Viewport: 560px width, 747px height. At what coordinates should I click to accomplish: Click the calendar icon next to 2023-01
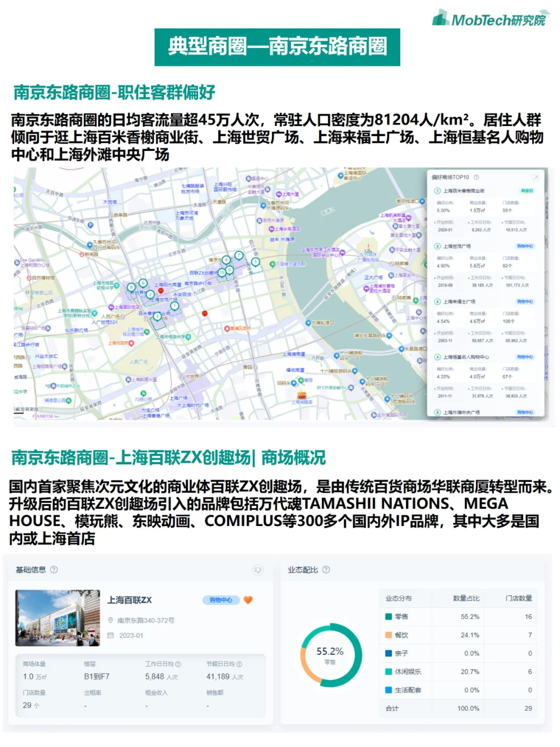click(x=110, y=635)
